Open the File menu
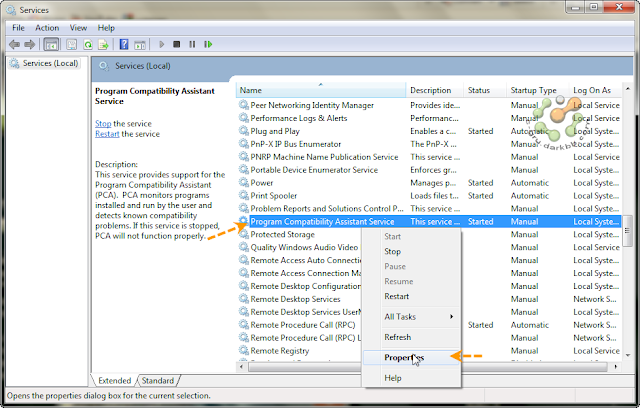Screen dimensions: 640x408 tap(18, 28)
